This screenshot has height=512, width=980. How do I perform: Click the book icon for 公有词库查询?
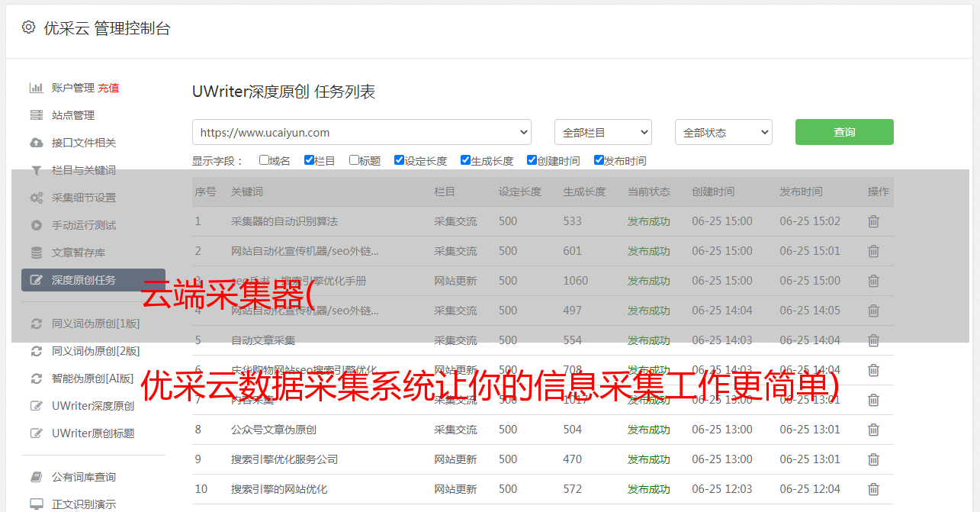point(36,477)
